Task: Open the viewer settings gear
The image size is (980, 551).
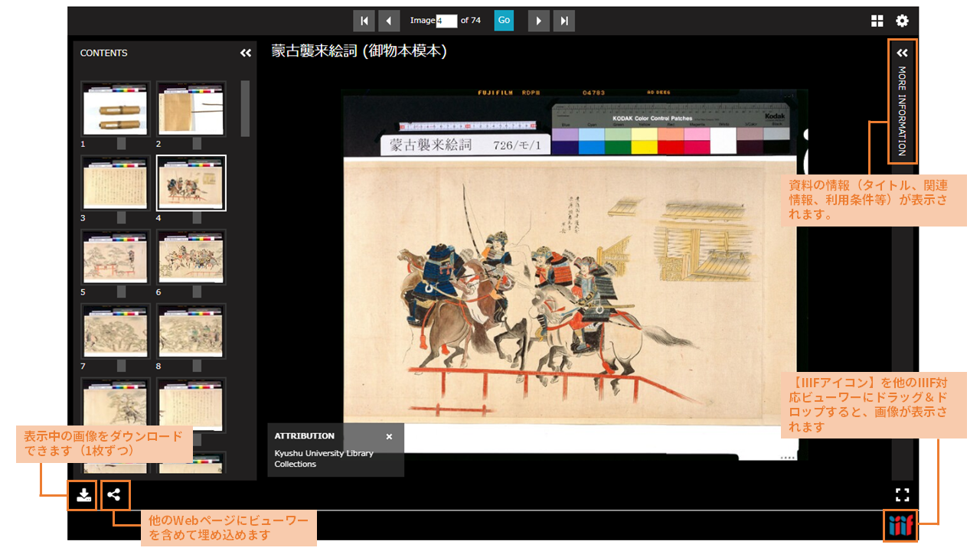Action: [x=902, y=21]
